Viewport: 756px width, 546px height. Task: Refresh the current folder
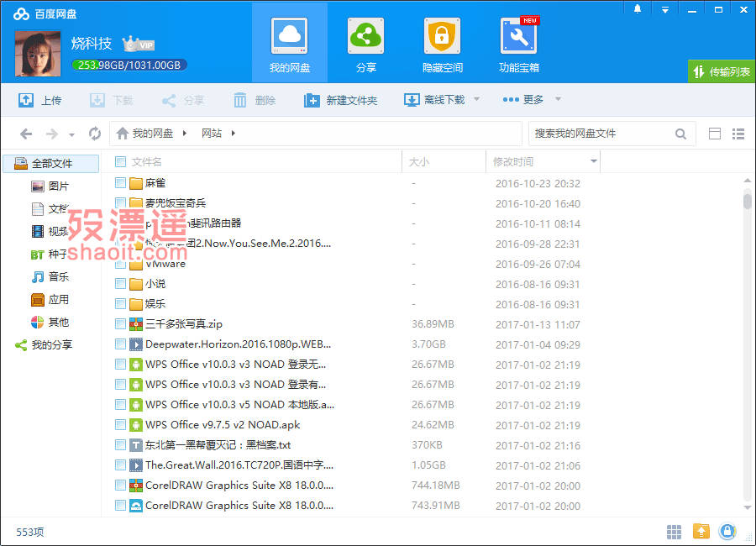click(94, 134)
